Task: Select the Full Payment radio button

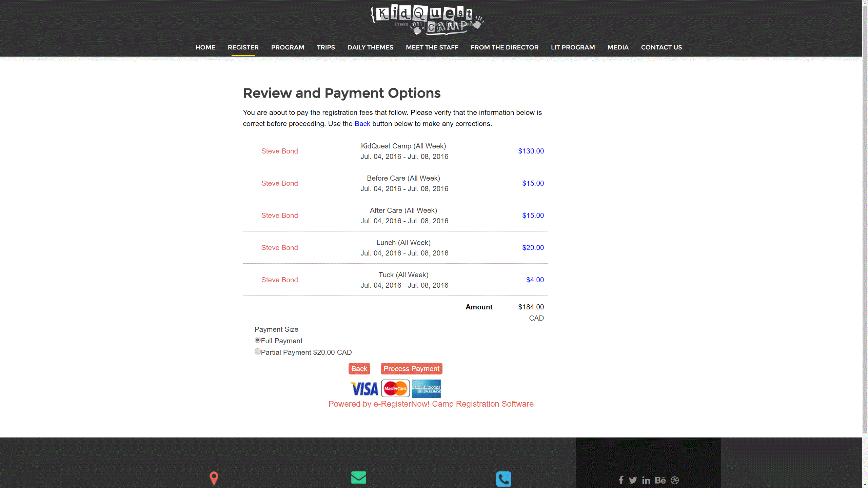Action: (x=258, y=340)
